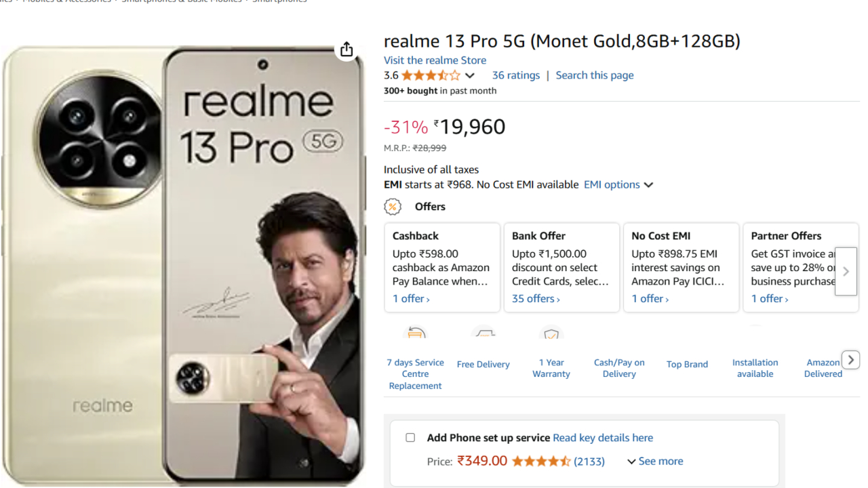Image resolution: width=868 pixels, height=488 pixels.
Task: Open the Smartphones breadcrumb category
Action: [280, 1]
